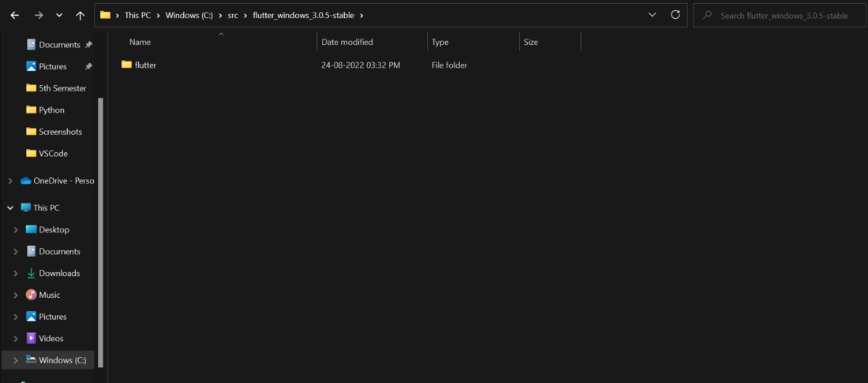
Task: Select Desktop icon under This PC
Action: [31, 229]
